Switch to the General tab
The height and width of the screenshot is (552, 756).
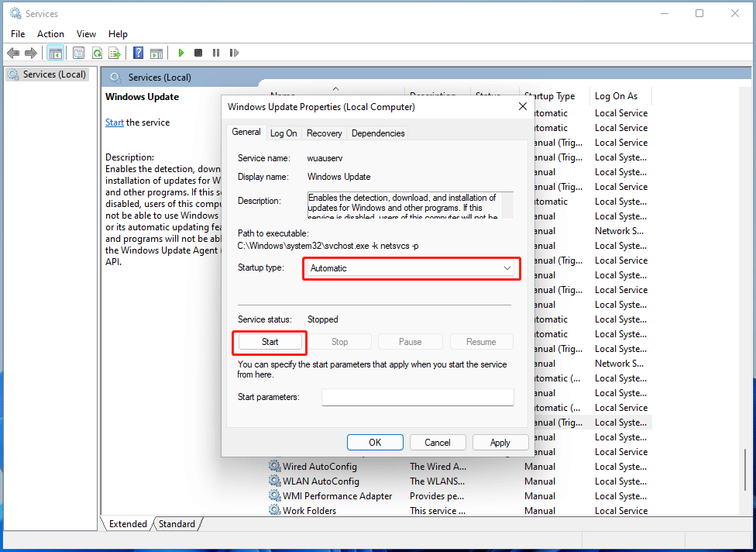tap(246, 132)
